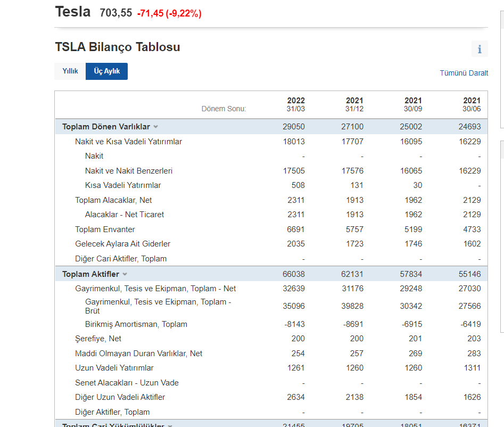
Task: Select the Üç Aylık tab
Action: click(x=106, y=71)
